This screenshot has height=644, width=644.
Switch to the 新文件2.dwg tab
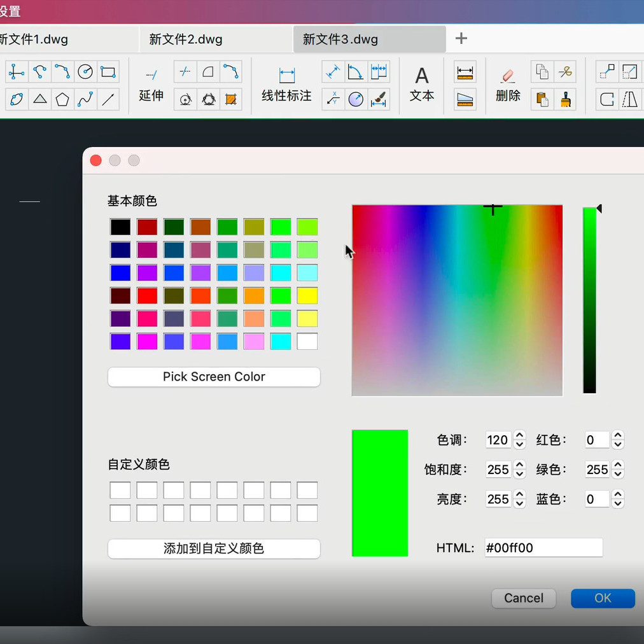coord(216,39)
